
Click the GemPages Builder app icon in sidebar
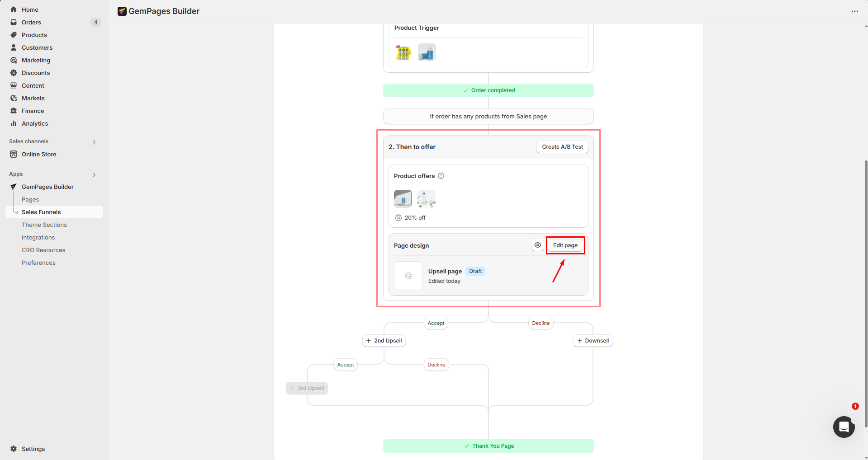coord(14,187)
